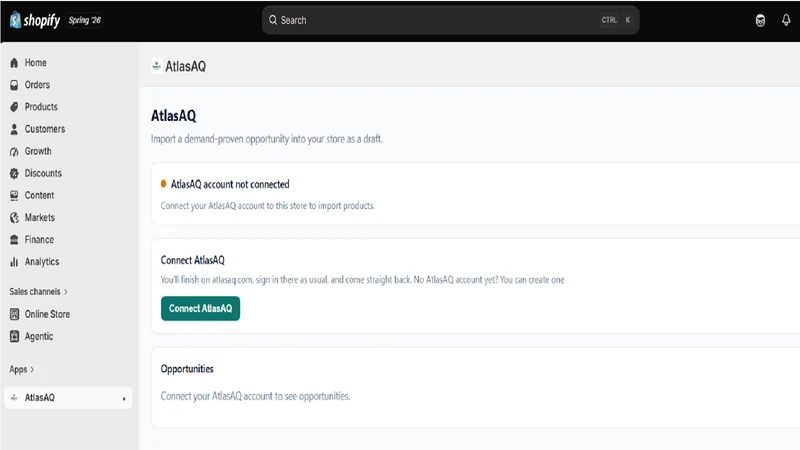Focus the Search field in the top bar
The image size is (800, 450).
click(x=451, y=20)
